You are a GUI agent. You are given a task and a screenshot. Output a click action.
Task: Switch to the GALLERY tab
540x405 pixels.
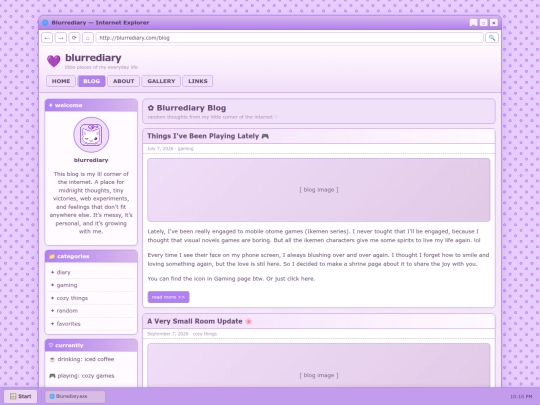click(x=161, y=81)
